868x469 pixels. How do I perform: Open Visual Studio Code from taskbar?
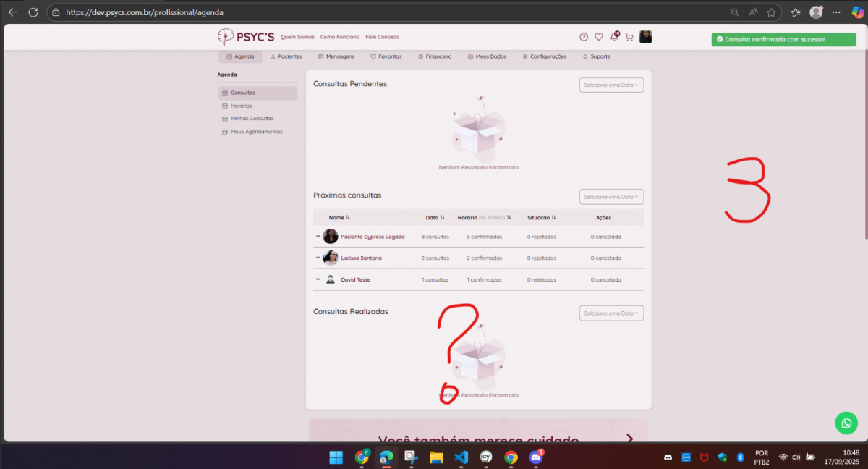[x=461, y=457]
